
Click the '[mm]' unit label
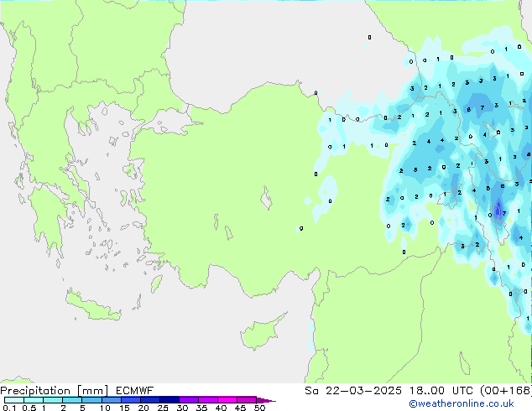point(92,391)
